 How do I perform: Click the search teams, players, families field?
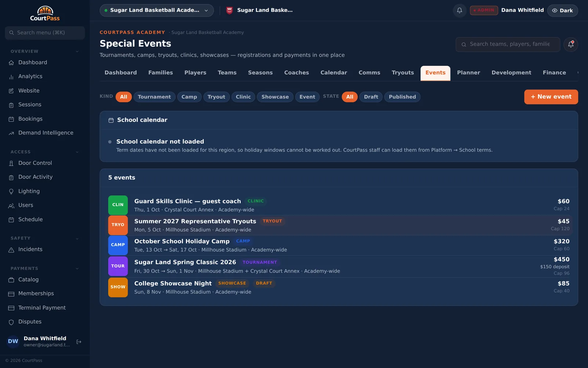[508, 45]
